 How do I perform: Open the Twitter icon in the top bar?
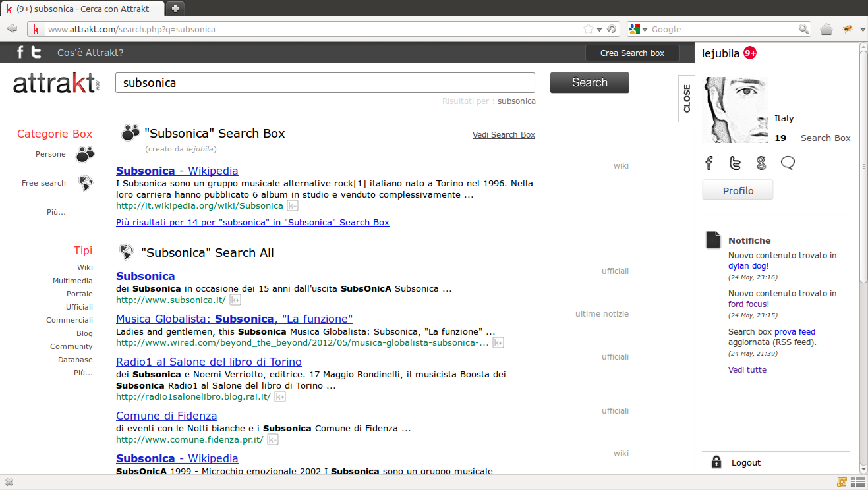(x=36, y=53)
